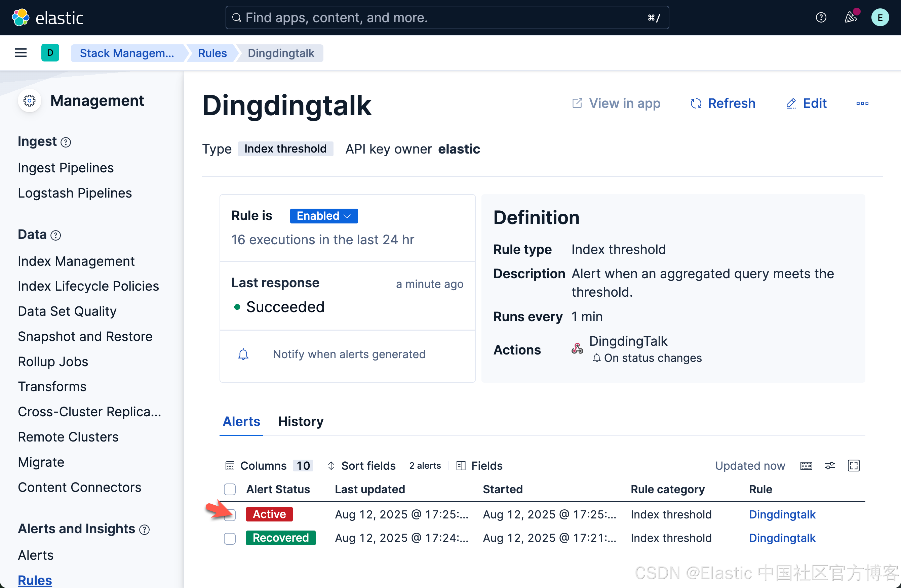
Task: Click the Rule column header
Action: pos(760,490)
